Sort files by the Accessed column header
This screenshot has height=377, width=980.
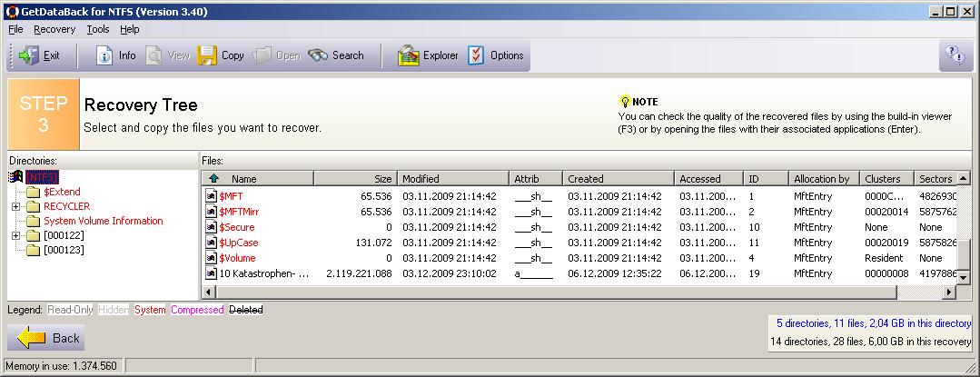[x=708, y=179]
